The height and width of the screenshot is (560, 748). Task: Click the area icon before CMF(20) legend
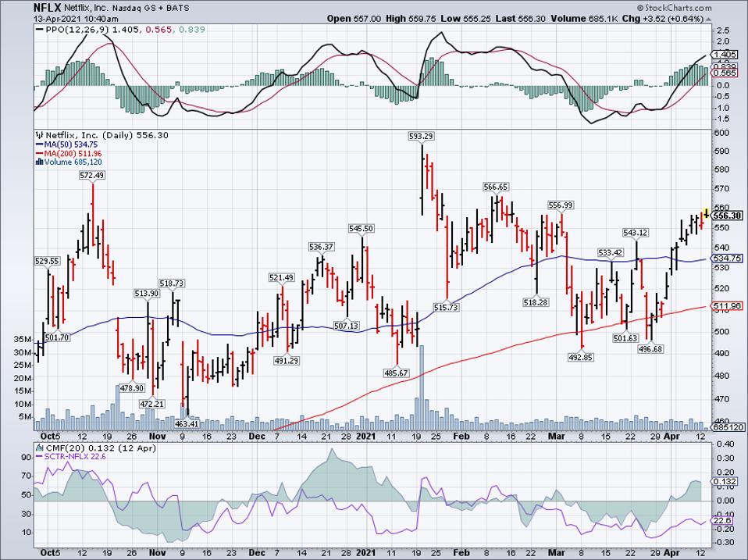click(40, 449)
